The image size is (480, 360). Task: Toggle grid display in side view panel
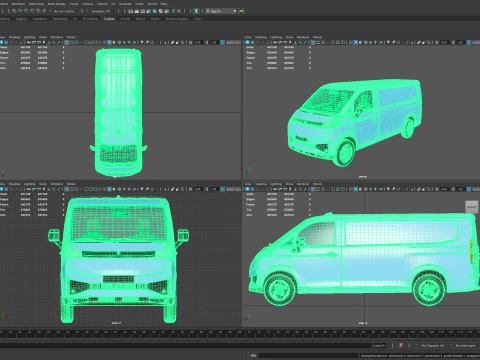tap(313, 189)
